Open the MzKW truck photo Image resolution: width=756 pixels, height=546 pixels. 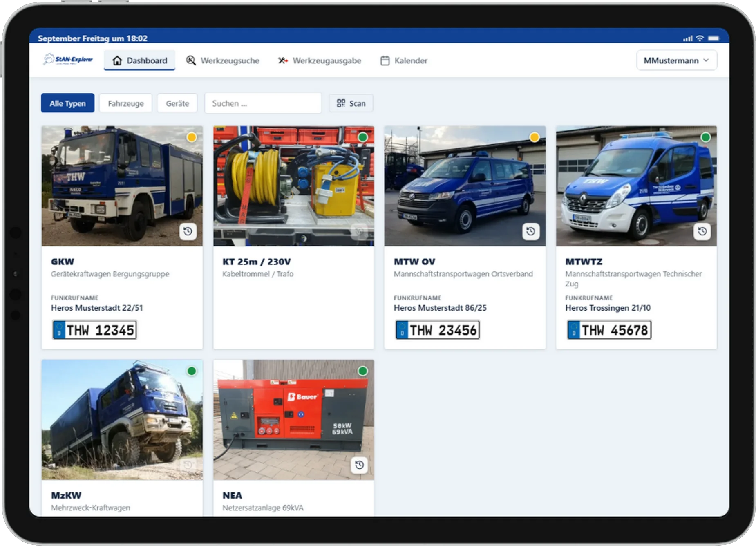pos(122,420)
